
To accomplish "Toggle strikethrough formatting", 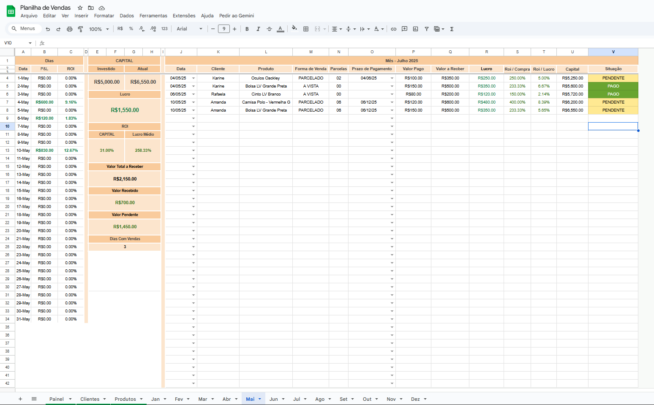I will click(x=269, y=29).
